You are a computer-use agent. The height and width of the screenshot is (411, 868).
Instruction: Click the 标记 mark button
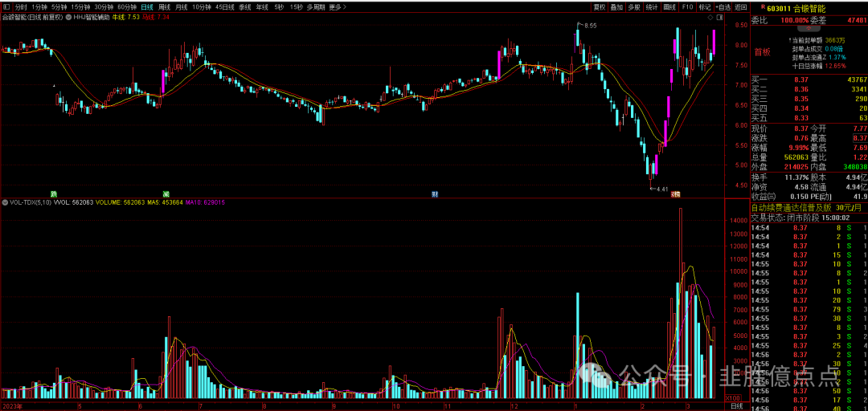click(x=705, y=8)
